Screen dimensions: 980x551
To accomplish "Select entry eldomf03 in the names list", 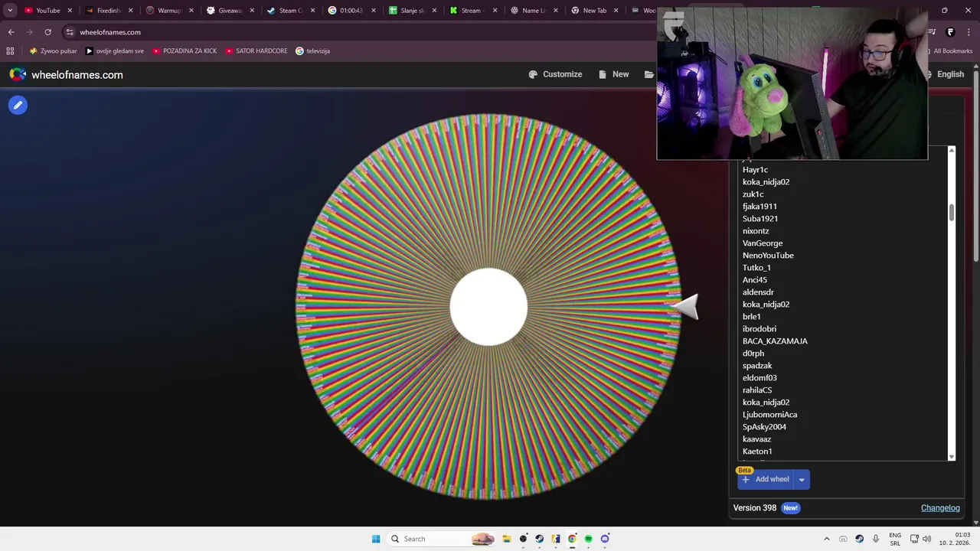I will pos(759,378).
